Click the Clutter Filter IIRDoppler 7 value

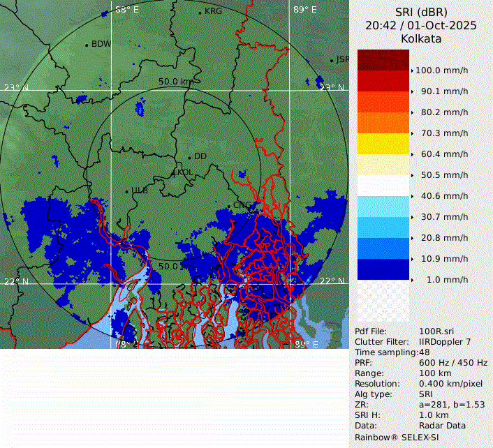[443, 342]
